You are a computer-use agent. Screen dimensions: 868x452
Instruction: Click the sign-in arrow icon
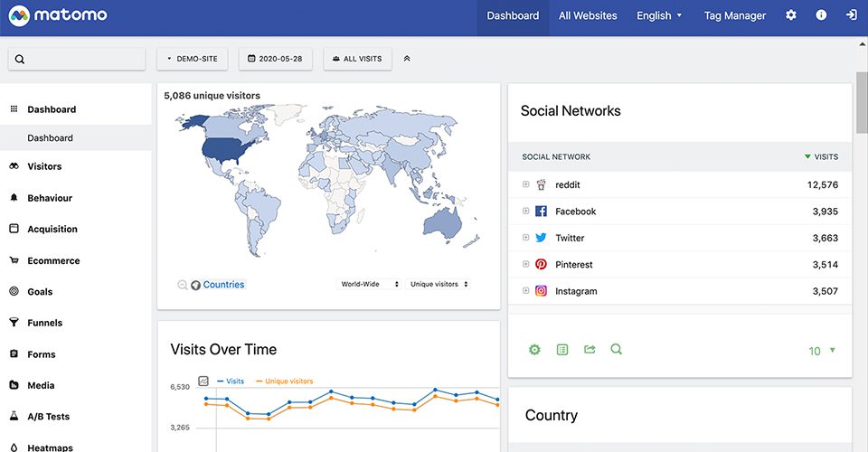click(x=851, y=15)
